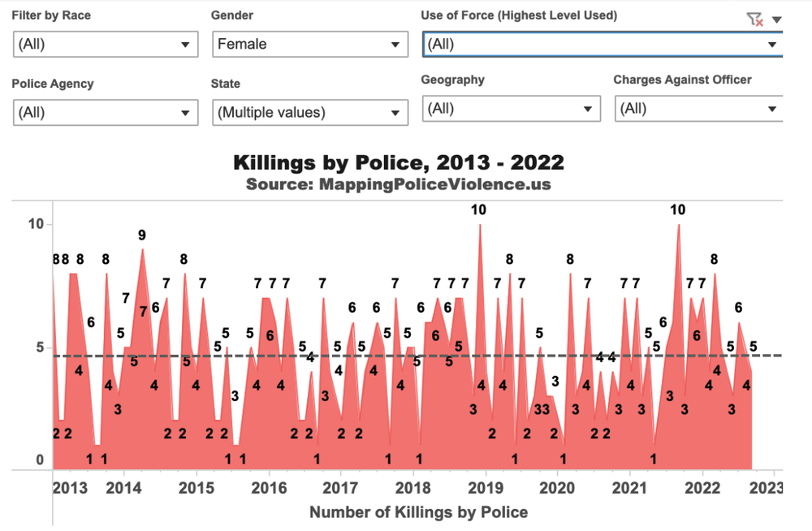Expand the Use of Force (All) dropdown
This screenshot has height=531, width=812.
point(603,44)
